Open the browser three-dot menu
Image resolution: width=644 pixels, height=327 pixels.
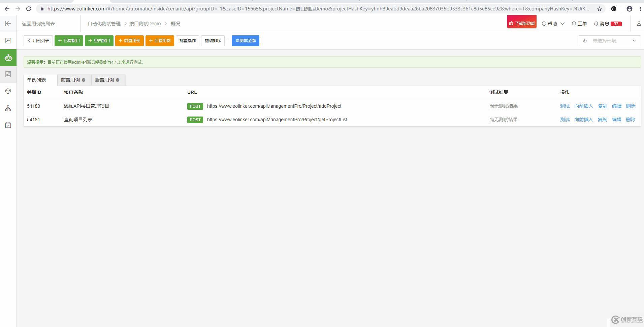tap(640, 9)
